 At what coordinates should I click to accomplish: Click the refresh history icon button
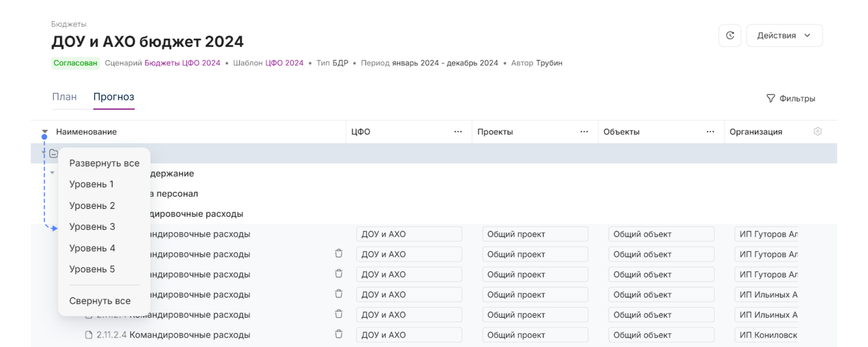click(x=730, y=36)
